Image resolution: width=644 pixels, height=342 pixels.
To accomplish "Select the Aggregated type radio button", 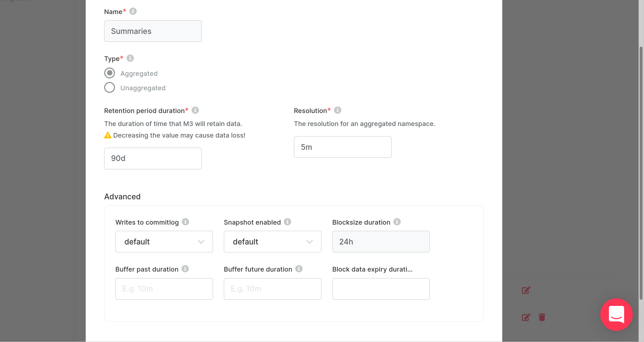I will pos(110,73).
